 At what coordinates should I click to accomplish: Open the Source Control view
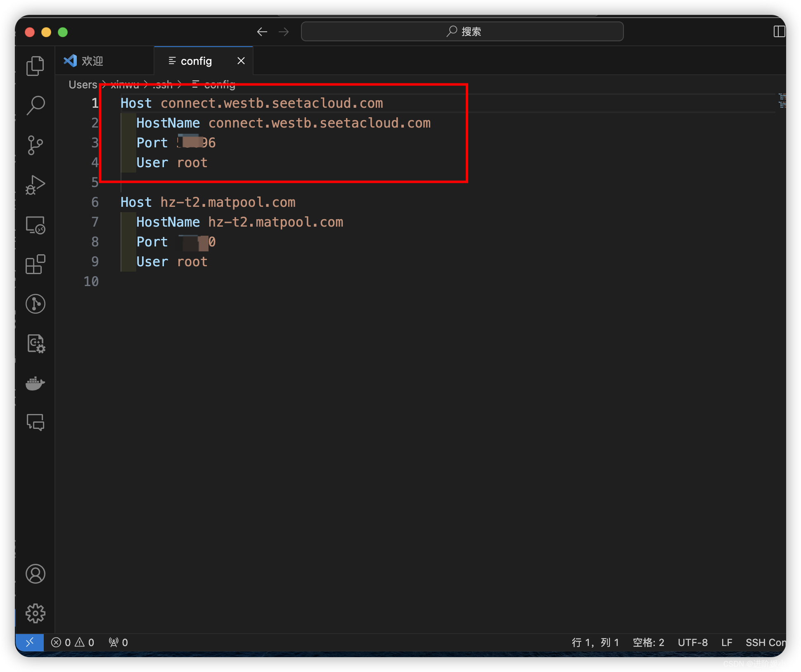point(35,145)
